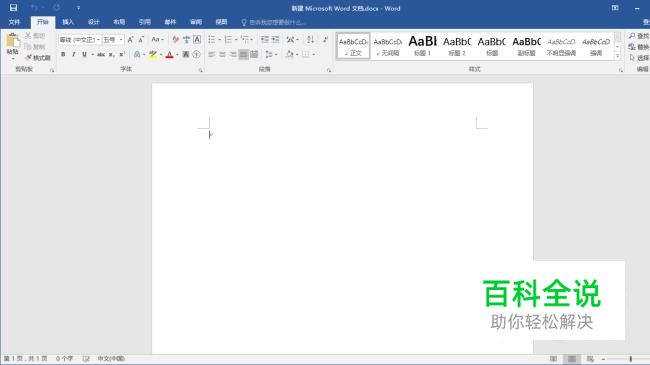Click the language indicator in status bar
Viewport: 650px width, 365px height.
111,358
